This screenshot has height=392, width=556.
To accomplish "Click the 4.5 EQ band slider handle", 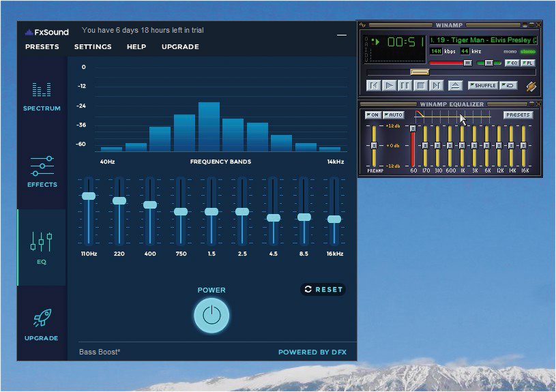I will pyautogui.click(x=274, y=217).
